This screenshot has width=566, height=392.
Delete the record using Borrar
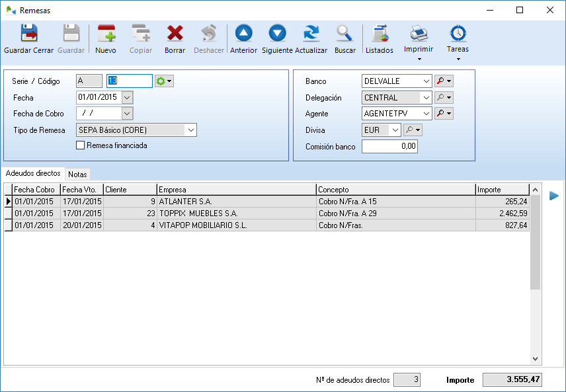(175, 34)
